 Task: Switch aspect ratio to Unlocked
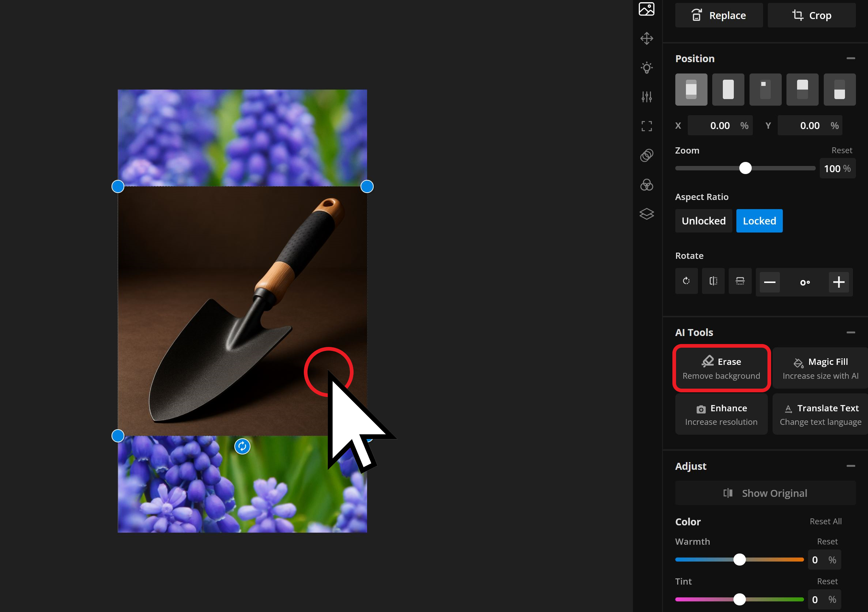(x=703, y=221)
